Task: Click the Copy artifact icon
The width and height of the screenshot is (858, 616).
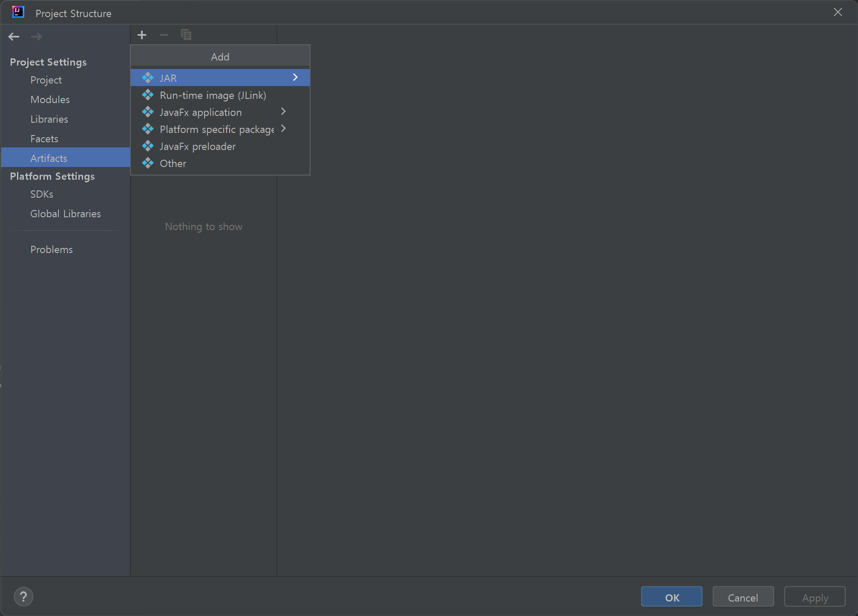Action: [x=186, y=35]
